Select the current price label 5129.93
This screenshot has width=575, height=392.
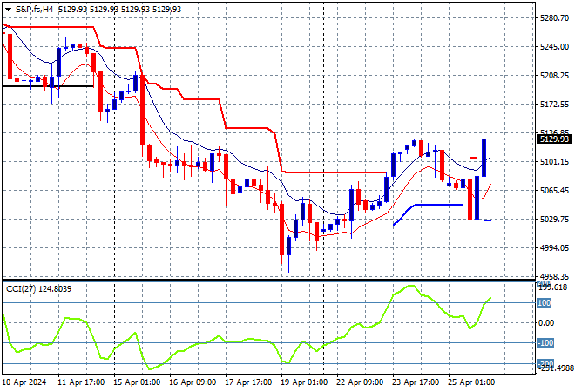554,139
